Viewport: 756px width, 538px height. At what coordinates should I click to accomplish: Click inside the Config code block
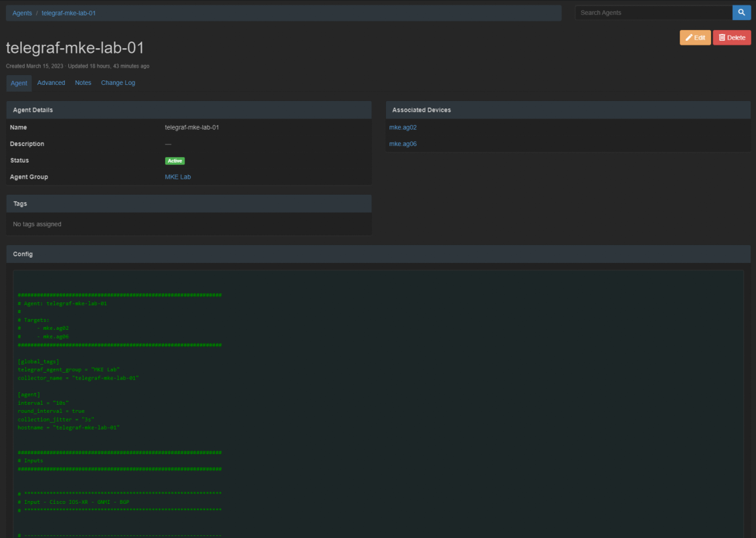point(378,401)
